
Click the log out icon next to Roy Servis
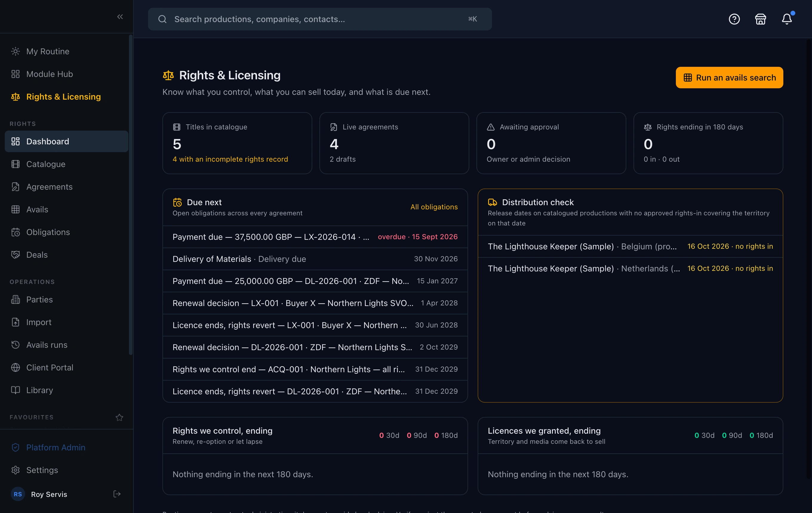click(117, 494)
